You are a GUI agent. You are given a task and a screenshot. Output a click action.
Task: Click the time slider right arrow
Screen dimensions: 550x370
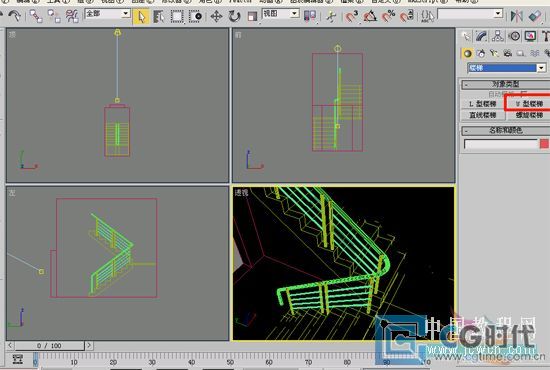(89, 346)
